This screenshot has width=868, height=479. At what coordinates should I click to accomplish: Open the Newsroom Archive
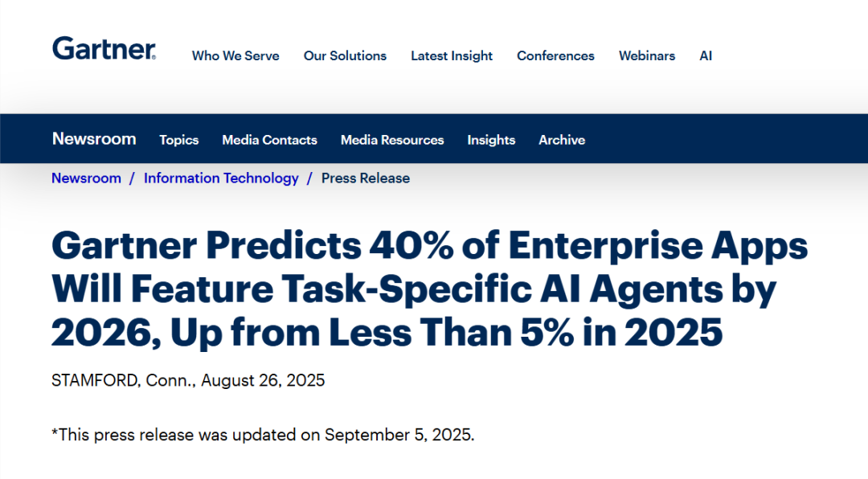pyautogui.click(x=562, y=140)
